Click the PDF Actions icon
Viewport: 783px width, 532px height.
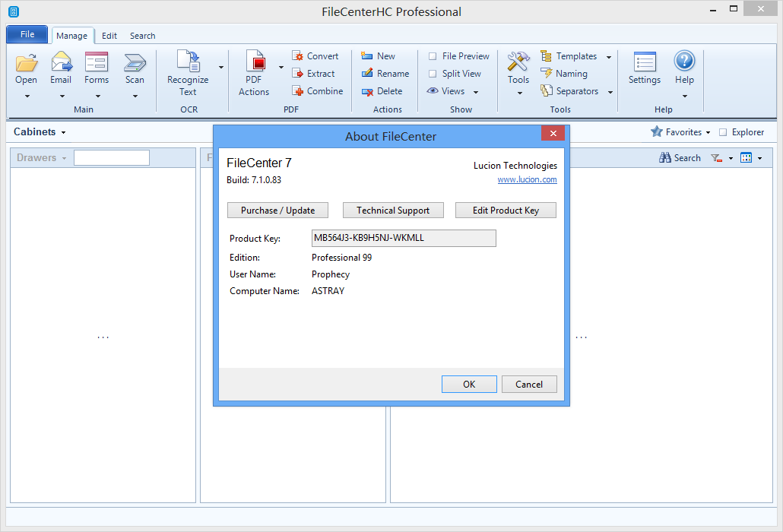pos(255,62)
